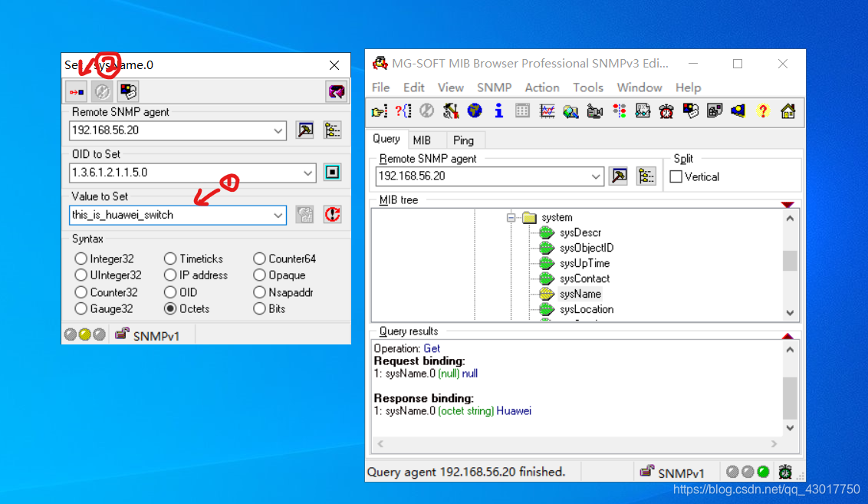868x504 pixels.
Task: Click the Set (arrow) icon in Set dialog toolbar
Action: pos(77,91)
